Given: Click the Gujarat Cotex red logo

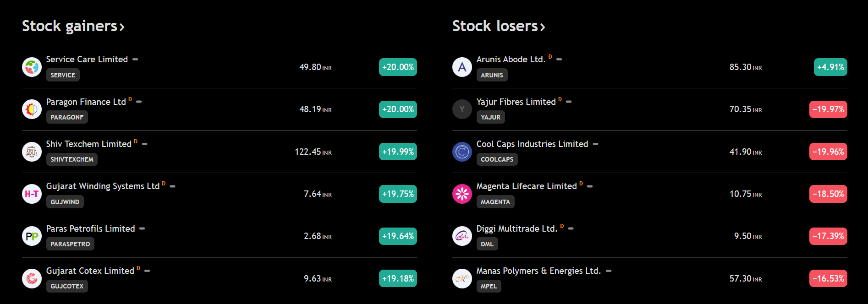Looking at the screenshot, I should pos(32,278).
